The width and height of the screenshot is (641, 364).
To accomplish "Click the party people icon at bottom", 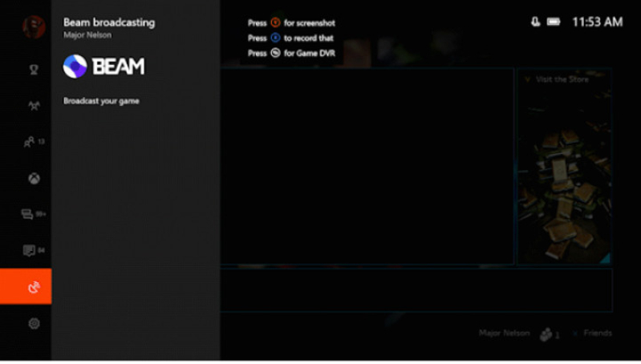I will pos(546,335).
